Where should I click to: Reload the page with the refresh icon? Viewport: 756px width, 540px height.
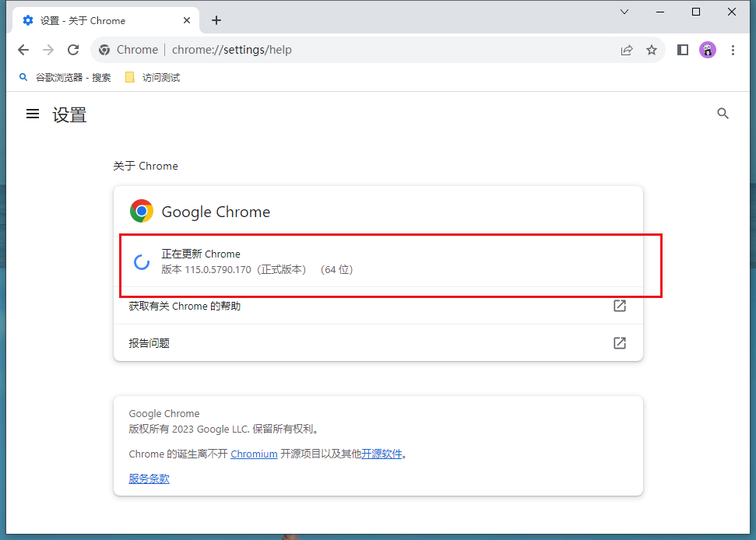[x=73, y=50]
